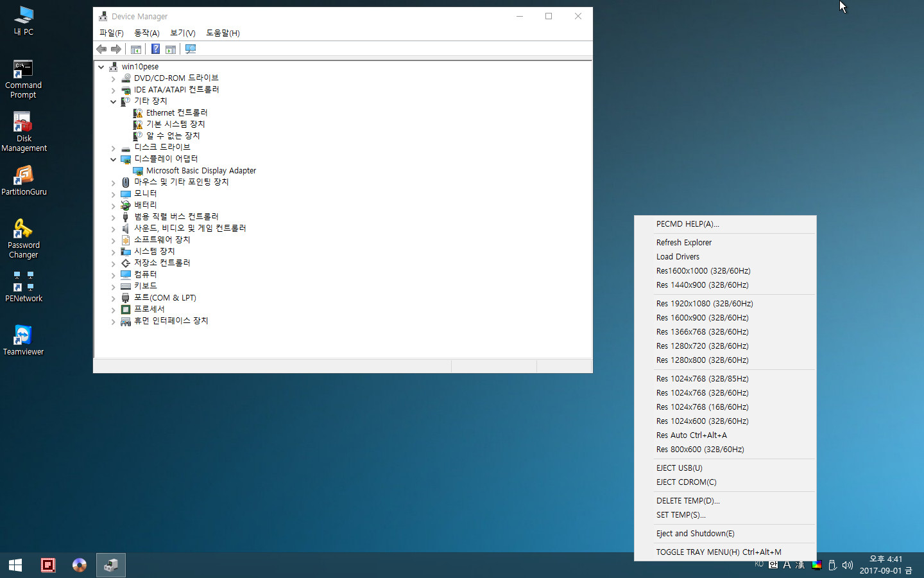This screenshot has height=578, width=924.
Task: Click the red square taskbar icon
Action: (x=48, y=565)
